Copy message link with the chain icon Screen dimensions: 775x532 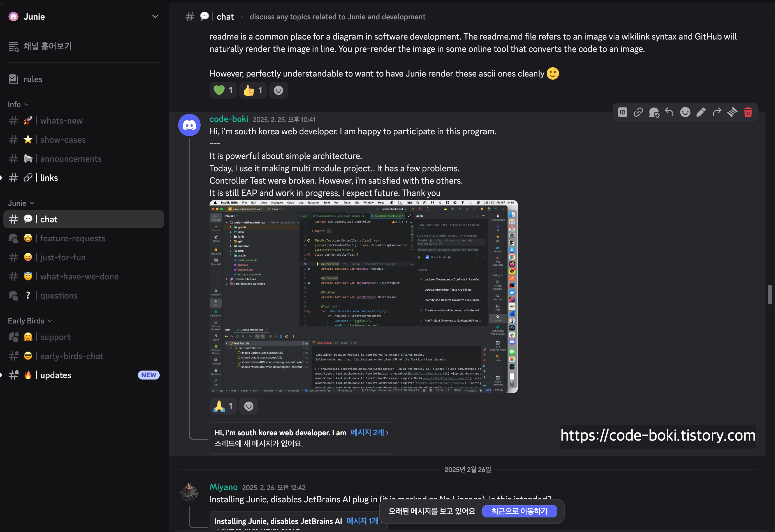[x=638, y=112]
